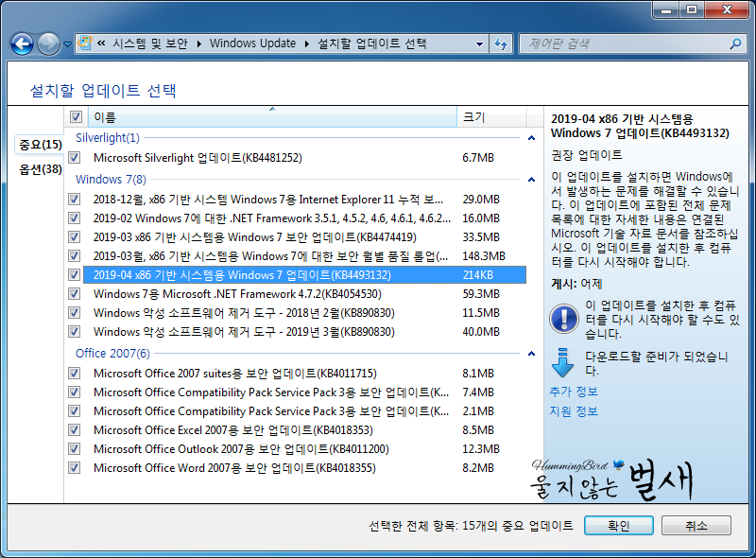Viewport: 756px width, 558px height.
Task: Collapse the Office 2007(6) group
Action: click(x=531, y=354)
